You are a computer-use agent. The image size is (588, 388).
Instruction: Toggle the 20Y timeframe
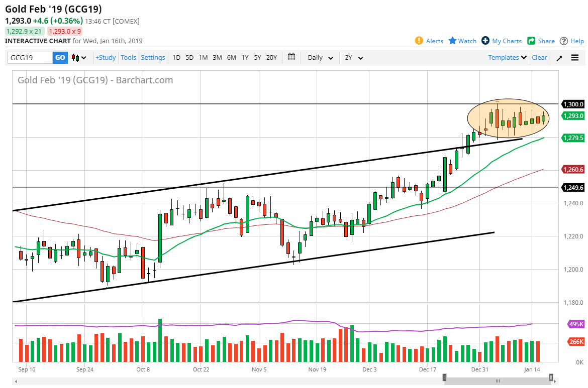coord(271,58)
